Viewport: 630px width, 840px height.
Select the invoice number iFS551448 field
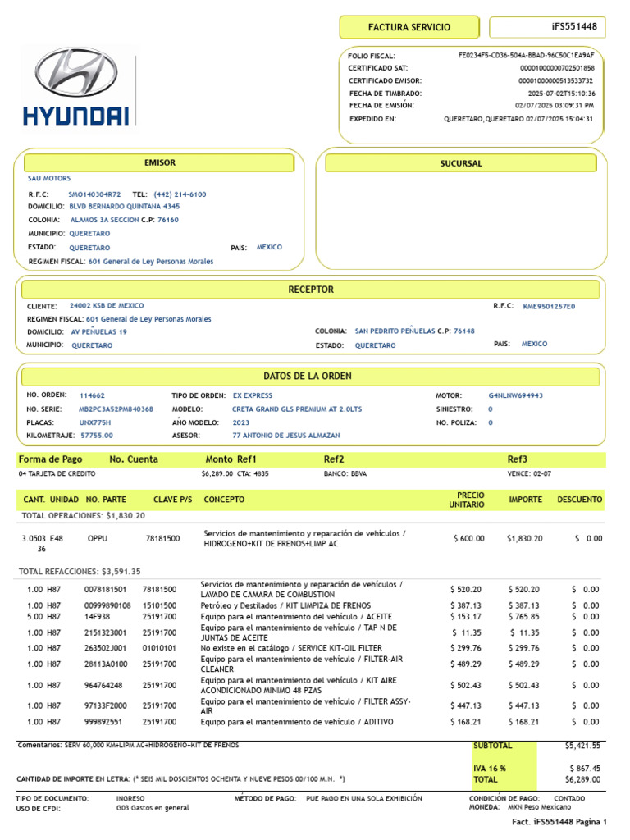(547, 27)
